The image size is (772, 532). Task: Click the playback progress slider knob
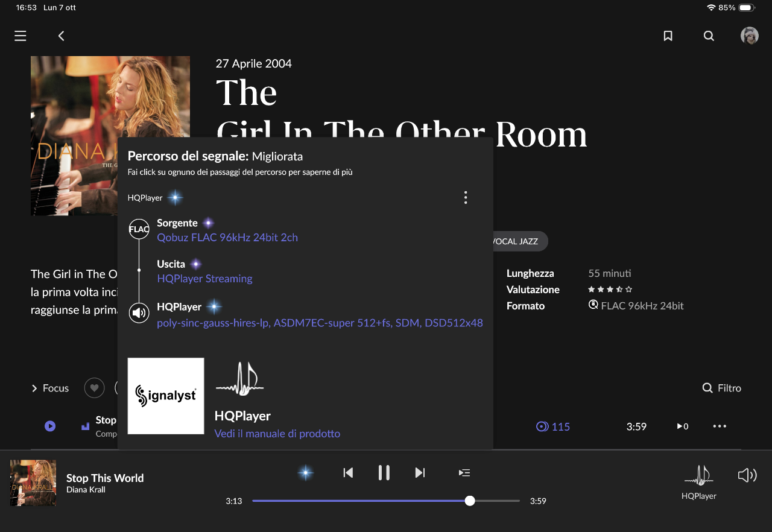click(470, 501)
